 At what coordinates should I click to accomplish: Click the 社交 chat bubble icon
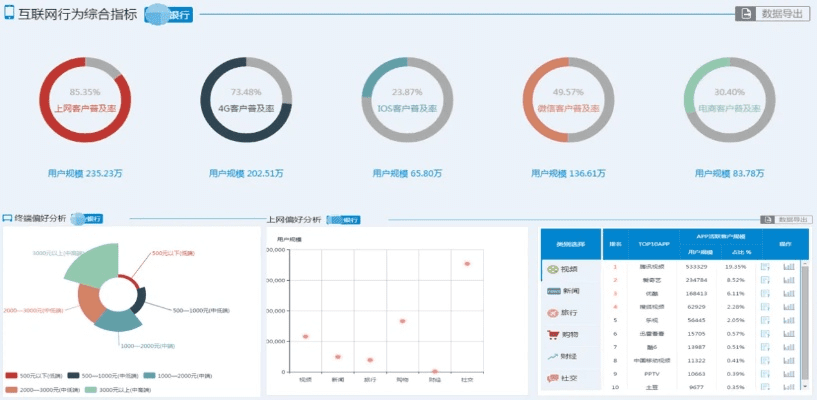(x=553, y=378)
